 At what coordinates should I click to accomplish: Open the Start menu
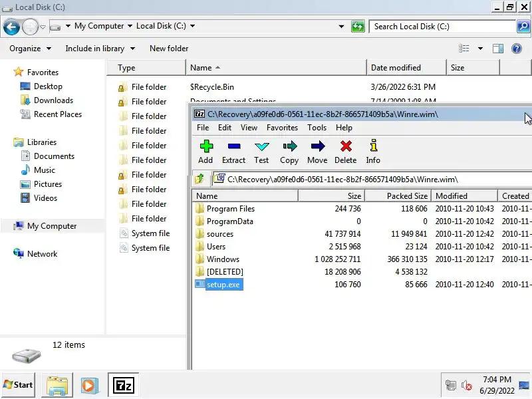pos(18,385)
